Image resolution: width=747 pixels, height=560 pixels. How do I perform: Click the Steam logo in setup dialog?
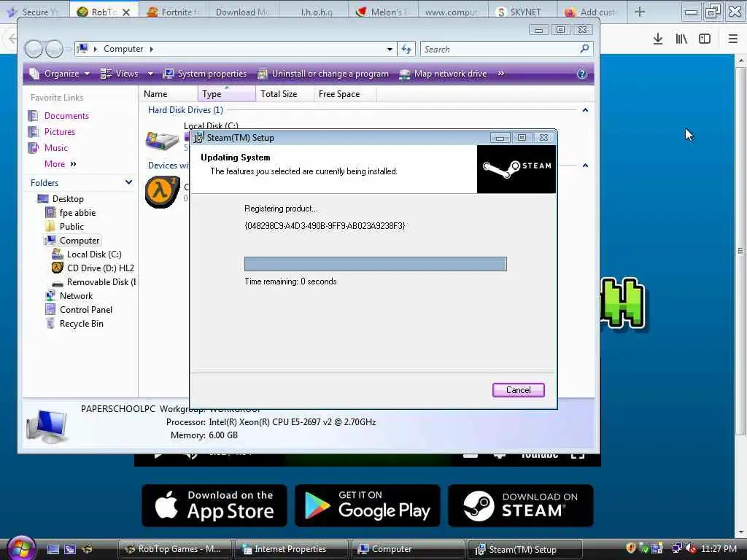pyautogui.click(x=516, y=169)
